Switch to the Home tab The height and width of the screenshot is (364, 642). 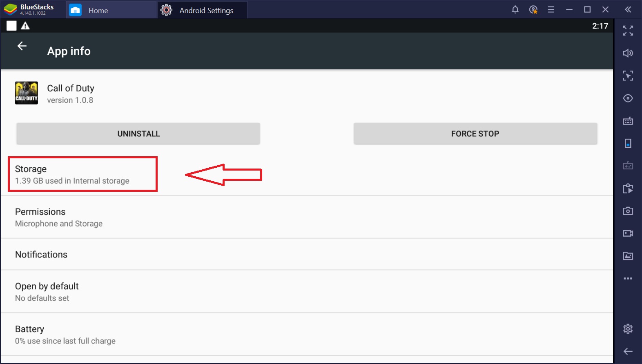(x=111, y=10)
